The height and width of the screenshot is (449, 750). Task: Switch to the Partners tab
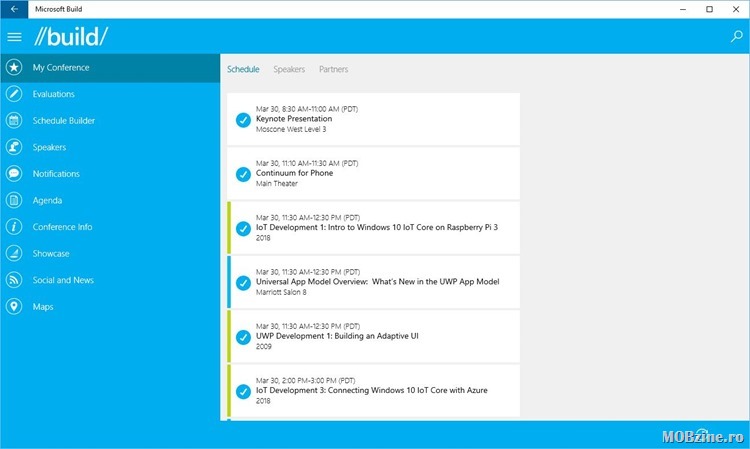[333, 69]
